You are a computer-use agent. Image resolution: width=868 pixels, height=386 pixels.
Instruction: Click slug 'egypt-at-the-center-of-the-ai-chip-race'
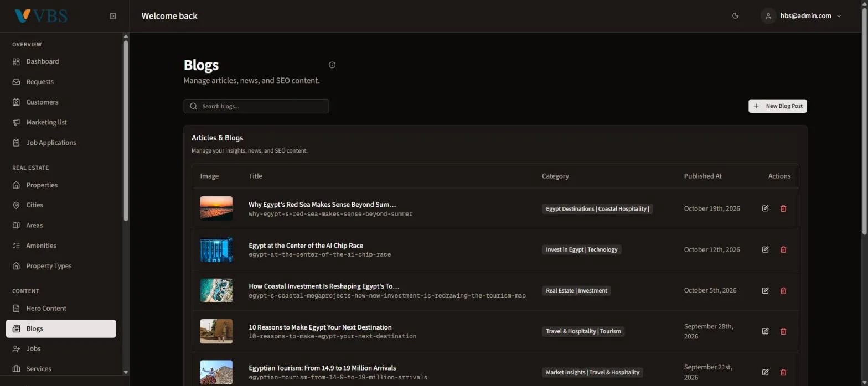319,255
